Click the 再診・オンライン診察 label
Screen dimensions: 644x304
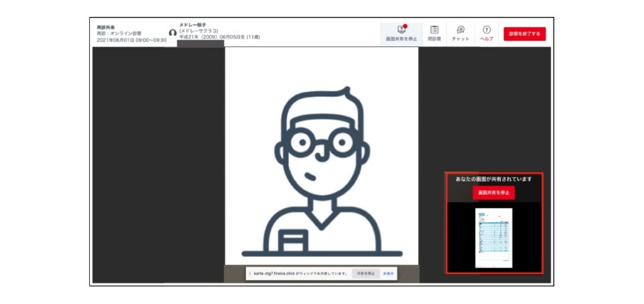(x=119, y=33)
